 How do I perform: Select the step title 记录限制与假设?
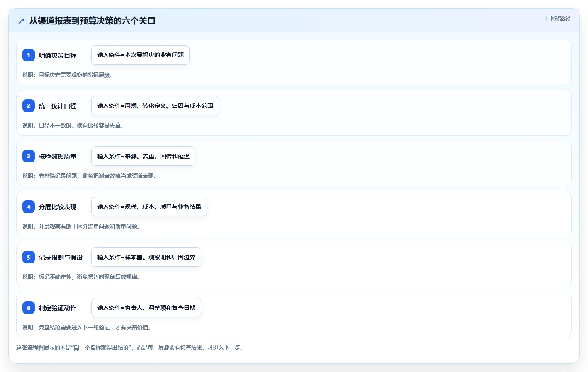[x=61, y=257]
